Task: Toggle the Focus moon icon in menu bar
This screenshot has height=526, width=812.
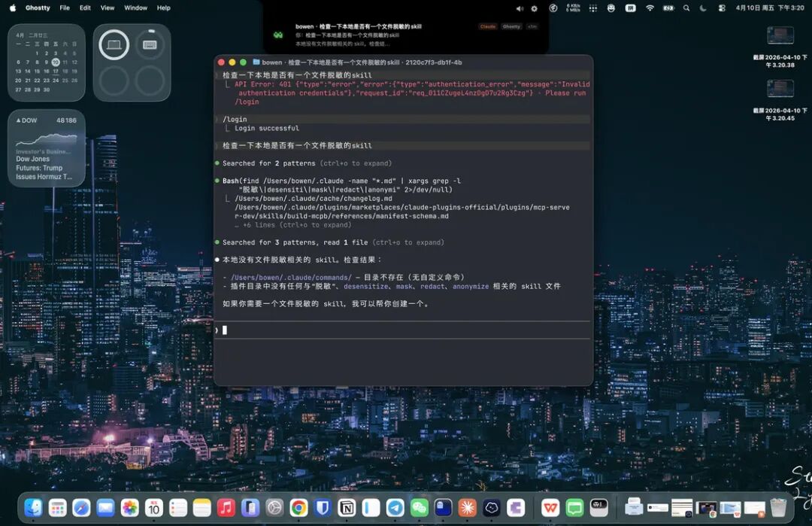Action: click(703, 8)
